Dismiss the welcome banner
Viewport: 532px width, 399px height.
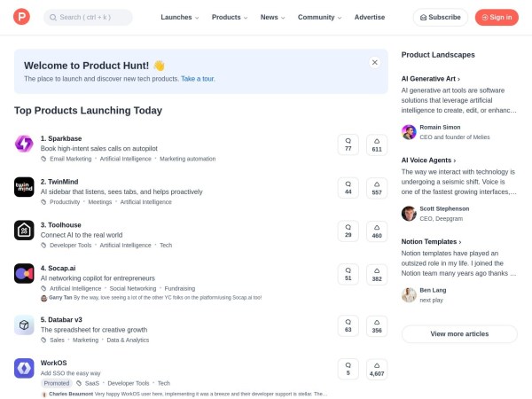coord(375,62)
